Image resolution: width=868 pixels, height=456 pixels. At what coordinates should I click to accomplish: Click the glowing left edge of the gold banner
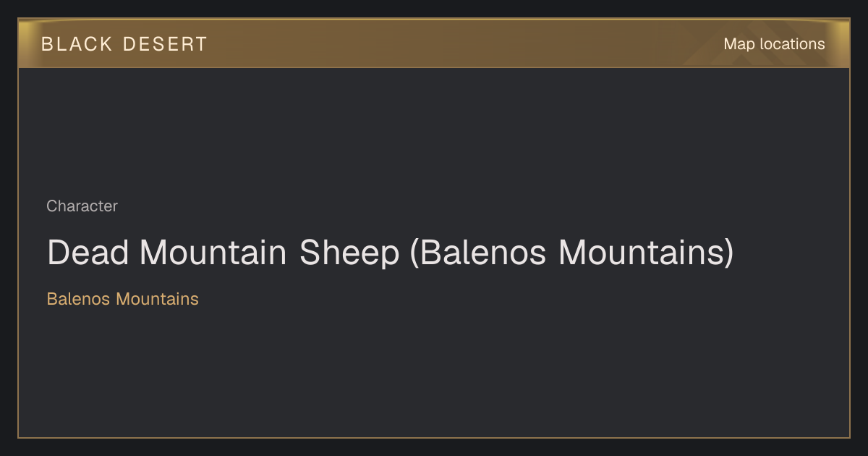point(26,43)
